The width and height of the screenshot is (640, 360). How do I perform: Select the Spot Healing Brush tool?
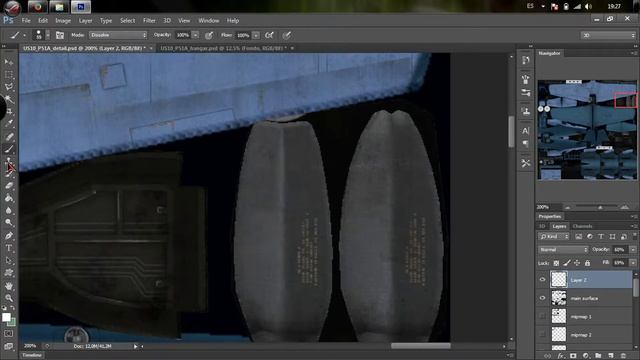pyautogui.click(x=9, y=136)
